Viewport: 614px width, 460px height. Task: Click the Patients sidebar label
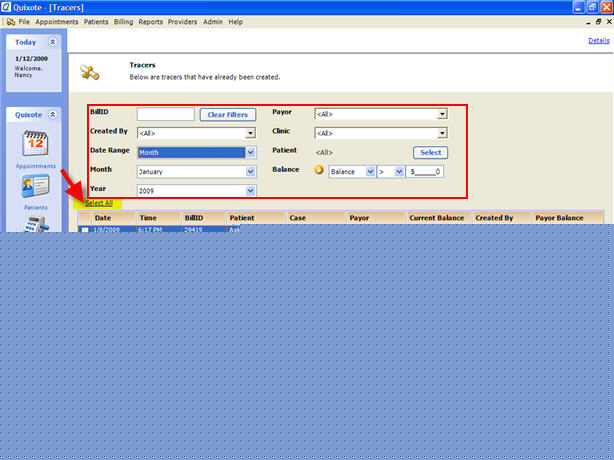click(x=36, y=207)
